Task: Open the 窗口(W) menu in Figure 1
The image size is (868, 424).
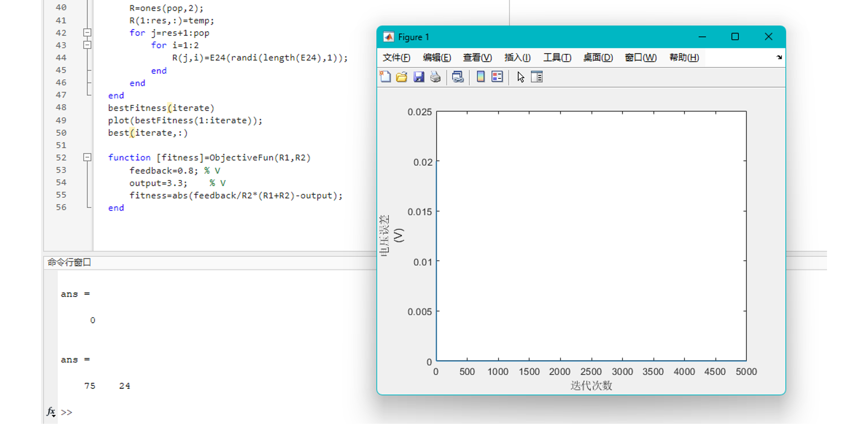Action: [641, 58]
